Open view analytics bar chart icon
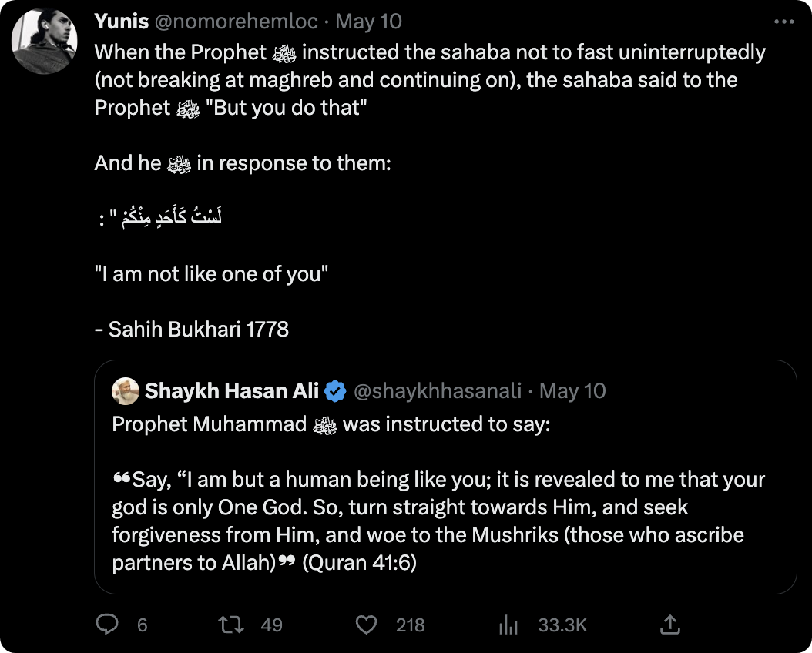 [x=507, y=625]
